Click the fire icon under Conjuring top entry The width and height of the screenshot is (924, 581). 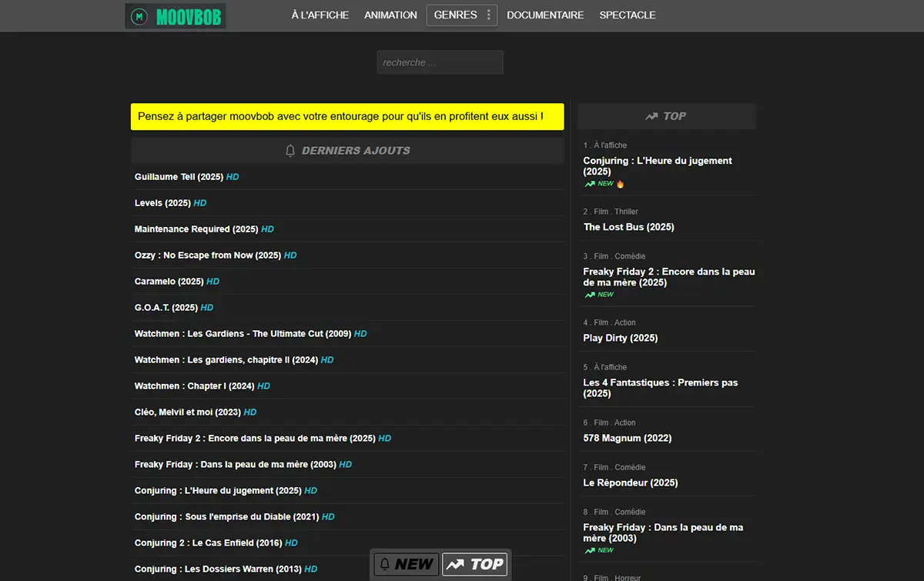pos(621,184)
